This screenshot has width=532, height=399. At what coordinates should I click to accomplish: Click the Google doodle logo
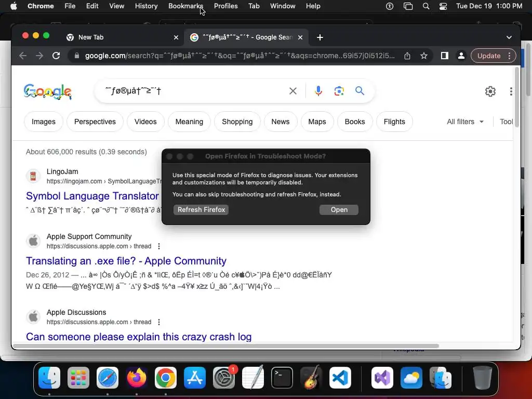(47, 91)
